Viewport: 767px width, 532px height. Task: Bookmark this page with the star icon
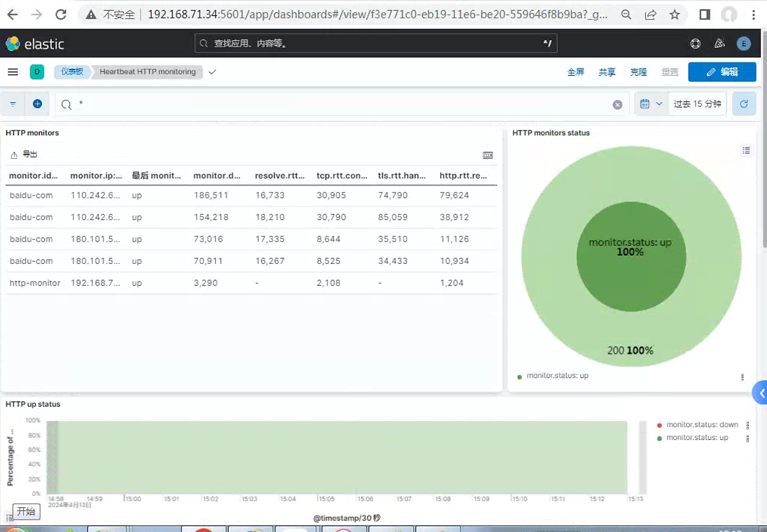click(675, 15)
